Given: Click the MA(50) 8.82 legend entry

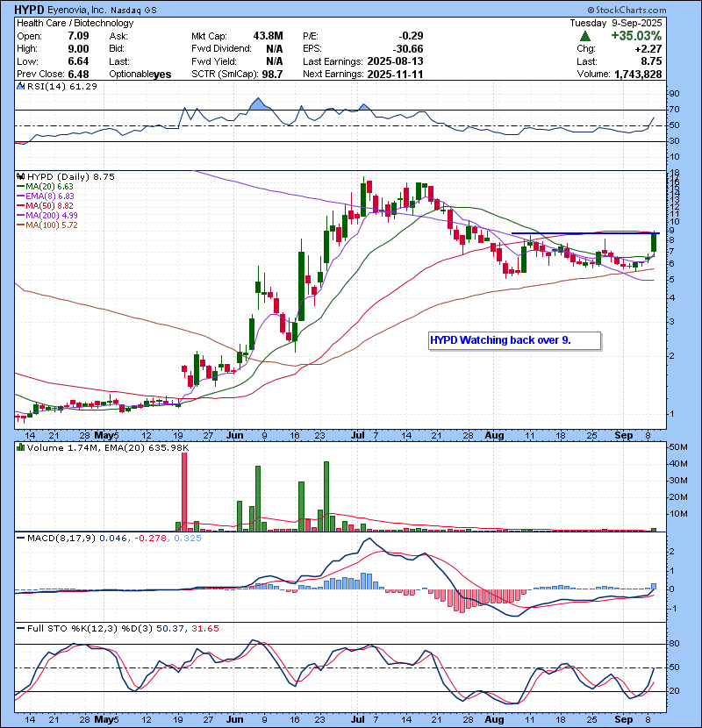Looking at the screenshot, I should (x=49, y=205).
